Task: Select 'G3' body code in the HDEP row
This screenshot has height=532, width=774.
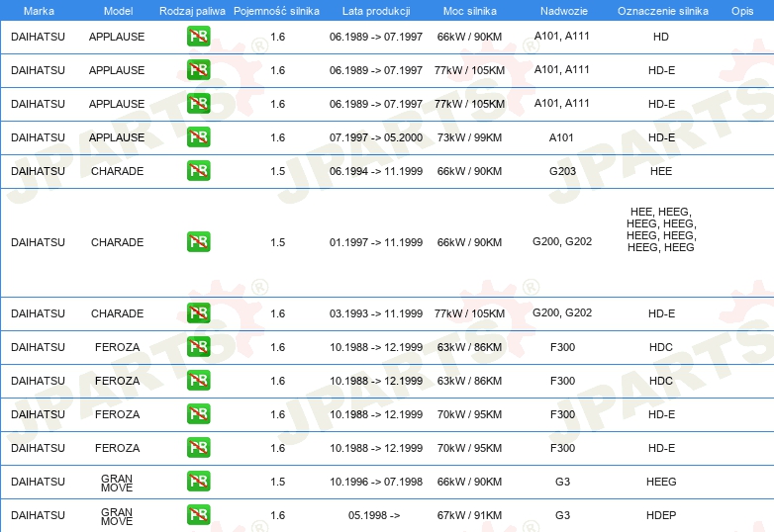Action: tap(562, 515)
